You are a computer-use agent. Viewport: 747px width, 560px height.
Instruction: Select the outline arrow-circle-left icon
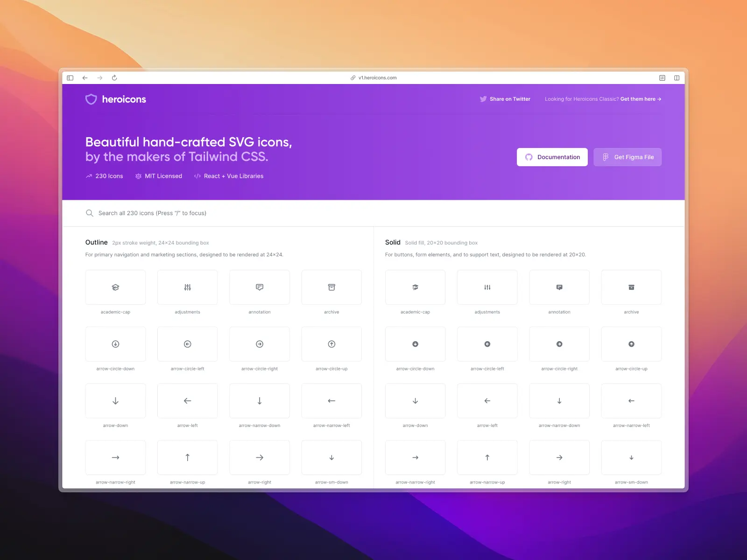tap(187, 344)
